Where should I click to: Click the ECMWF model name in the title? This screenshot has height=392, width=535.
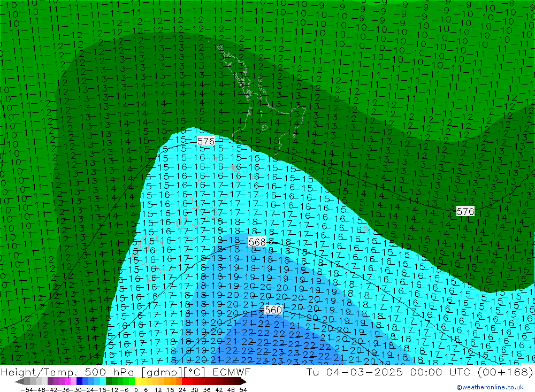231,372
